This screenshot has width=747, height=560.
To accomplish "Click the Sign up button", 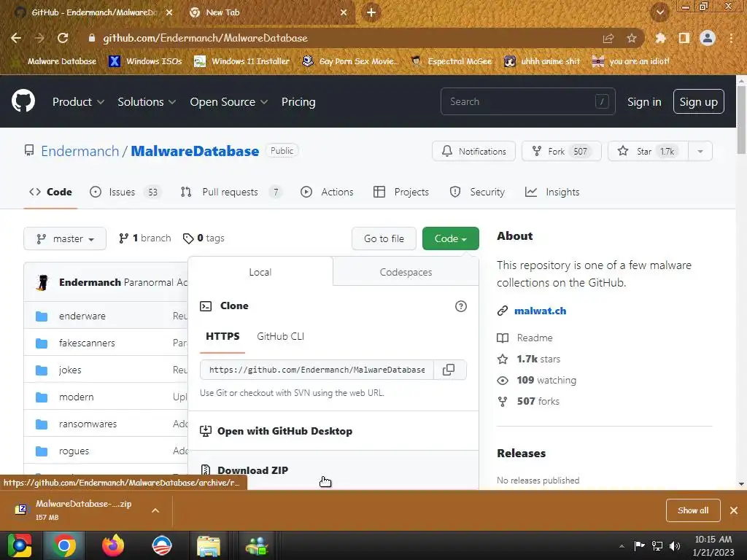I will [x=698, y=101].
